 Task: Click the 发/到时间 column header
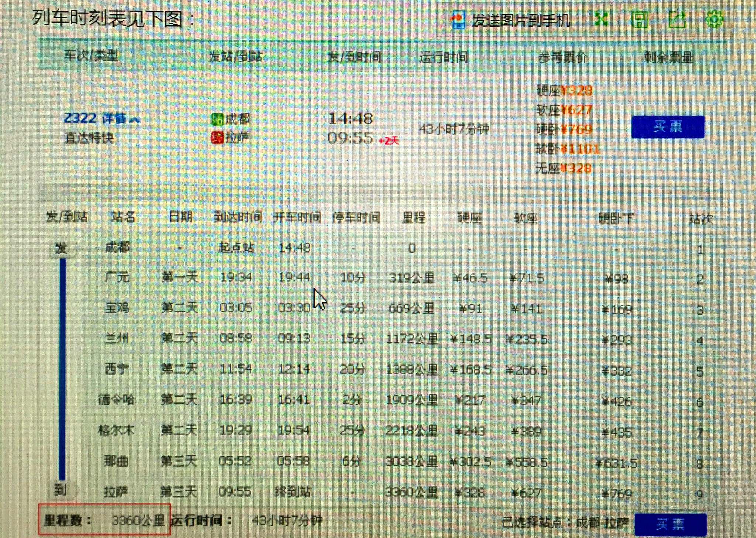354,57
